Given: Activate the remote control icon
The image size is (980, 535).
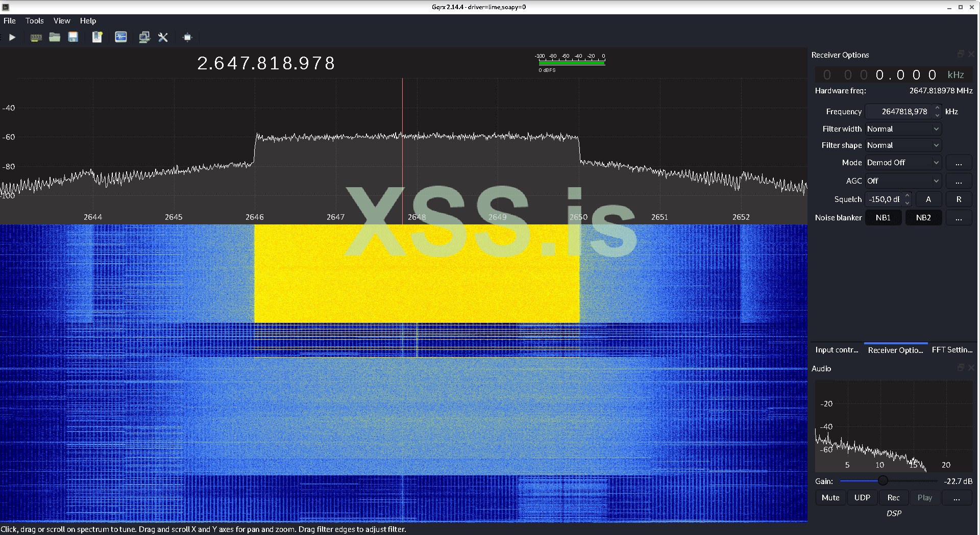Looking at the screenshot, I should tap(144, 37).
